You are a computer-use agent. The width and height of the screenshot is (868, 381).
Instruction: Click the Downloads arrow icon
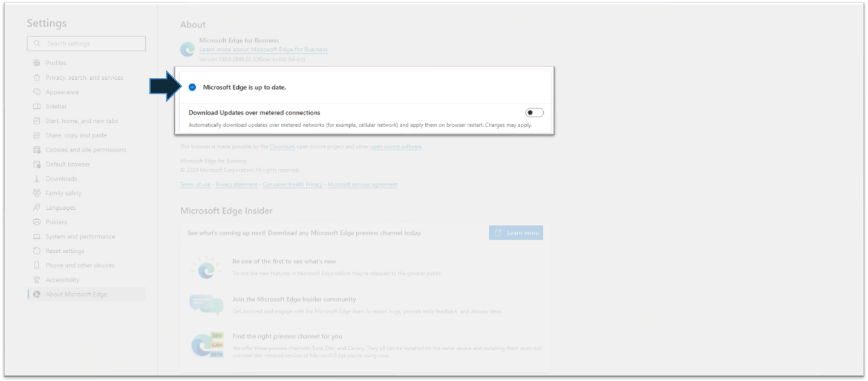(x=37, y=179)
